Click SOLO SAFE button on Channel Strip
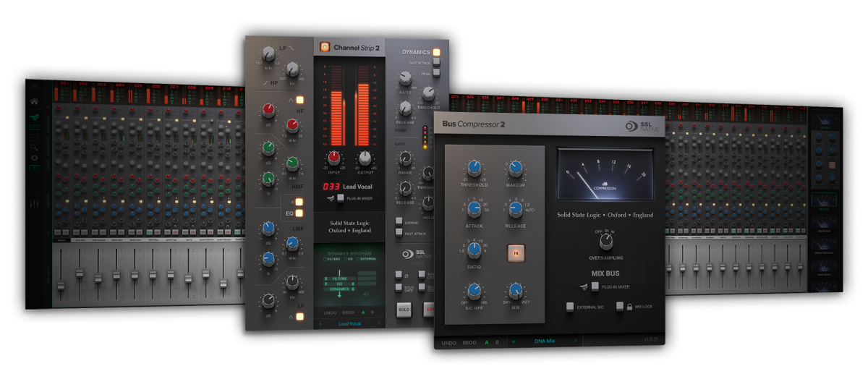Image resolution: width=868 pixels, height=379 pixels. 399,288
